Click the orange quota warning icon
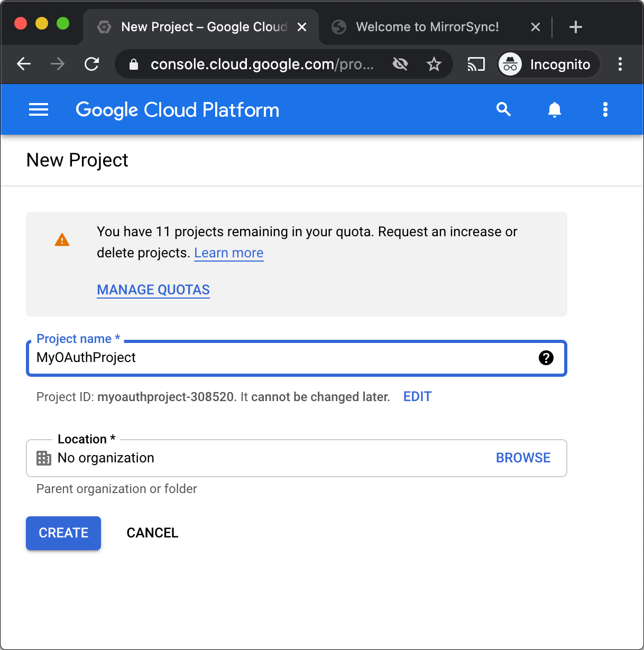644x650 pixels. point(62,240)
